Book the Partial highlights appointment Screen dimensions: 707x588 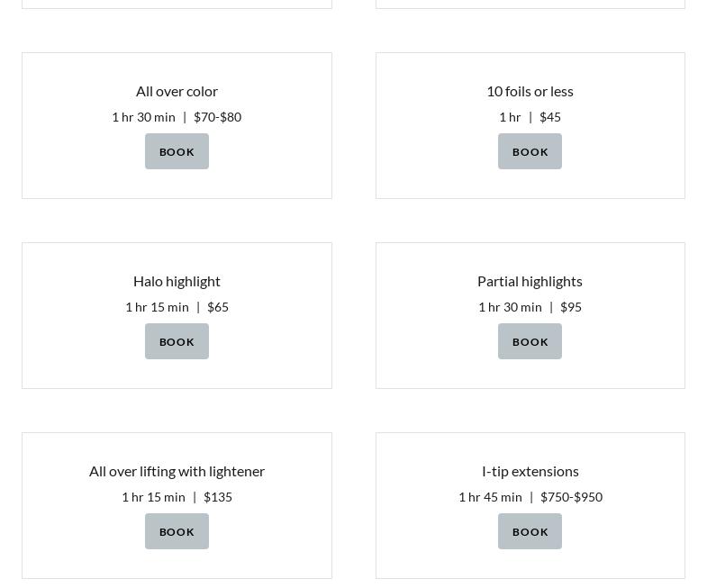click(530, 341)
